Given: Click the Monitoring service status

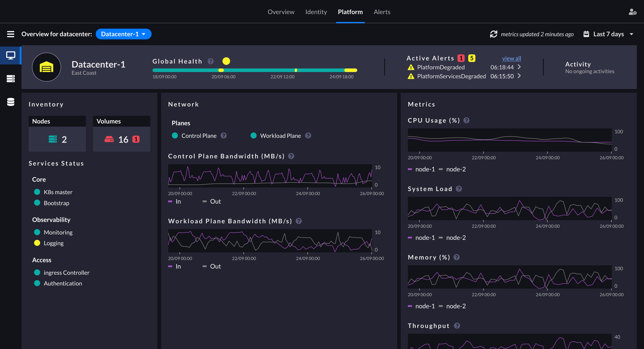Looking at the screenshot, I should tap(53, 232).
